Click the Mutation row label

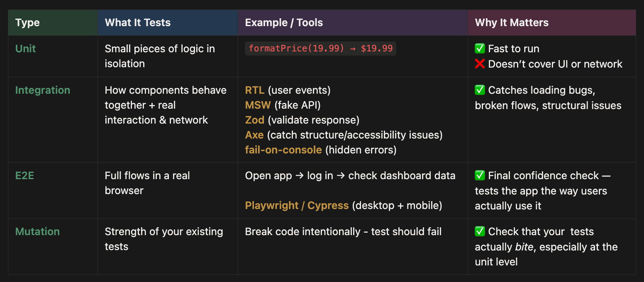click(37, 232)
